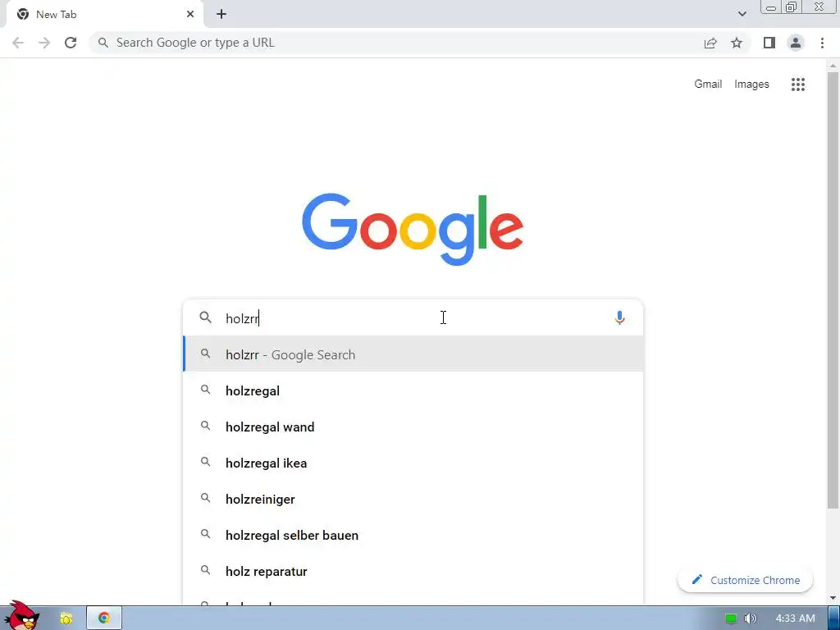Click the search icon beside 'holzregal selber bauen'

[205, 534]
